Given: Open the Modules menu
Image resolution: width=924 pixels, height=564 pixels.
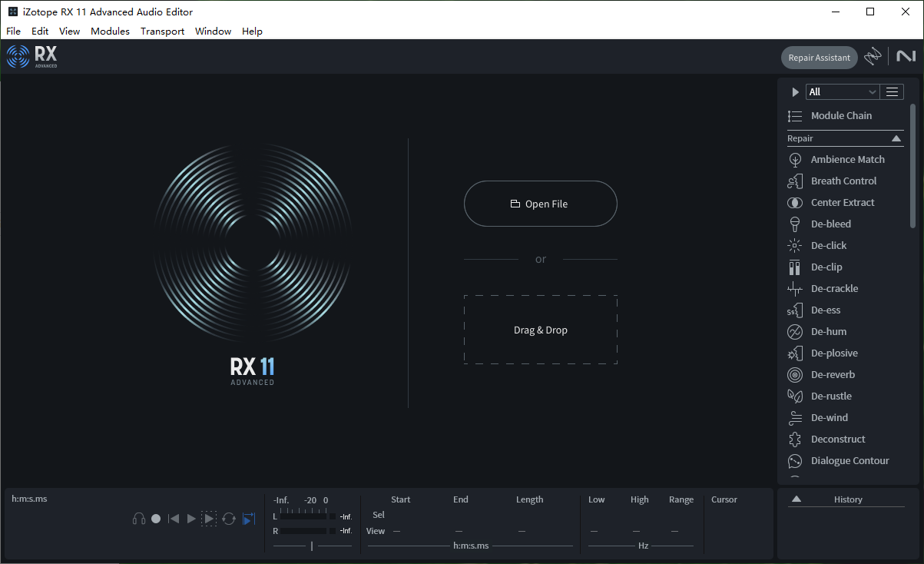Looking at the screenshot, I should pos(110,31).
